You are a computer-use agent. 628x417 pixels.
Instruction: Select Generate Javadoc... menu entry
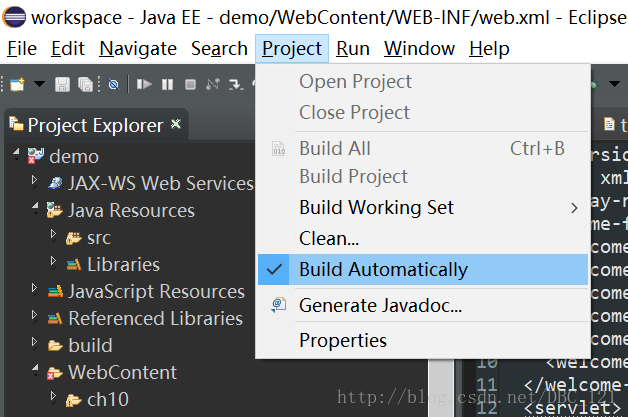380,305
